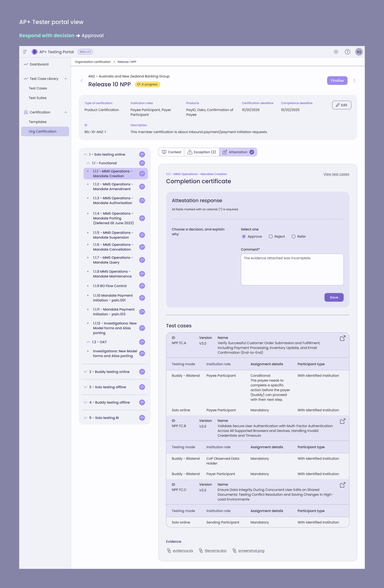384x588 pixels.
Task: Open the three-dot menu beside Finalise
Action: point(354,81)
